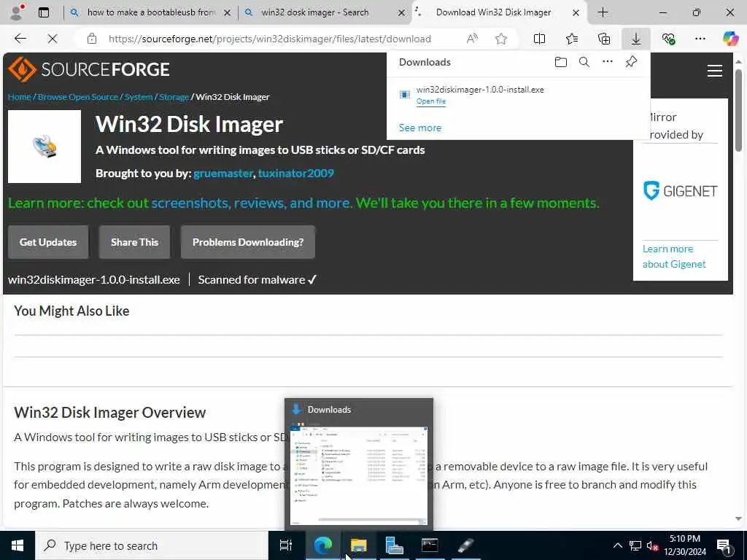Viewport: 747px width, 560px height.
Task: Stop loading the page
Action: coord(53,39)
